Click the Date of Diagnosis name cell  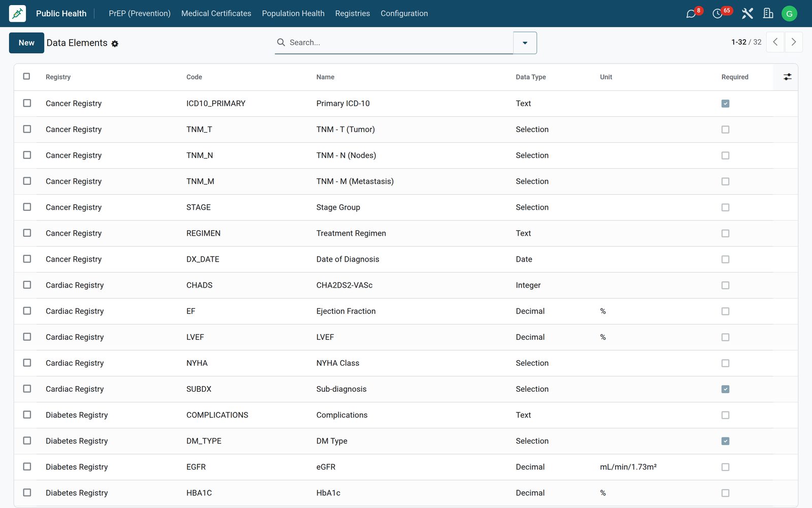(348, 260)
